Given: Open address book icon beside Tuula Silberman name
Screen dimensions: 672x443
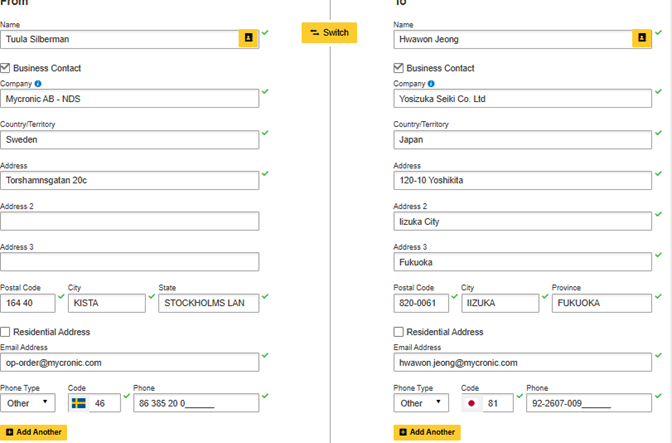Looking at the screenshot, I should (248, 38).
